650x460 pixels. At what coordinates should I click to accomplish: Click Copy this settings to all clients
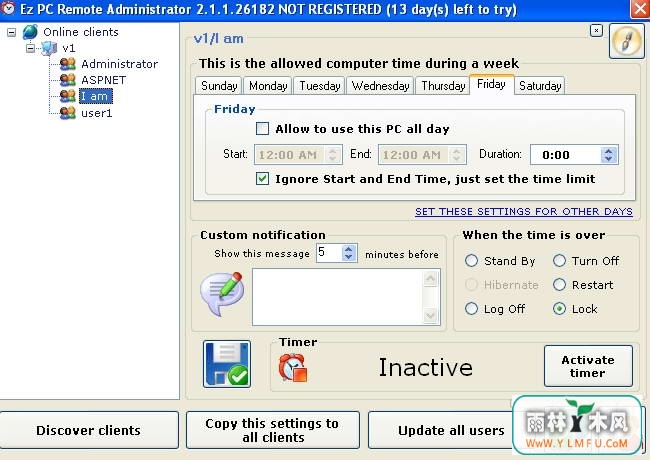click(272, 430)
